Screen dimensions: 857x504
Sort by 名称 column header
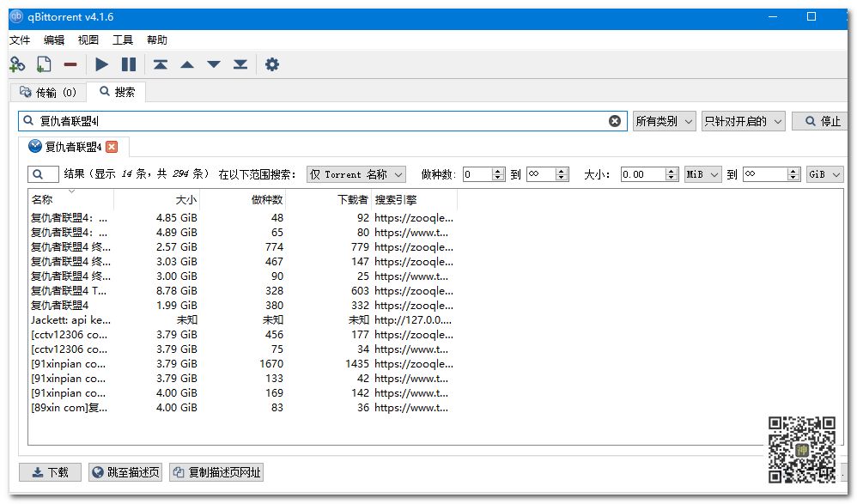[71, 199]
